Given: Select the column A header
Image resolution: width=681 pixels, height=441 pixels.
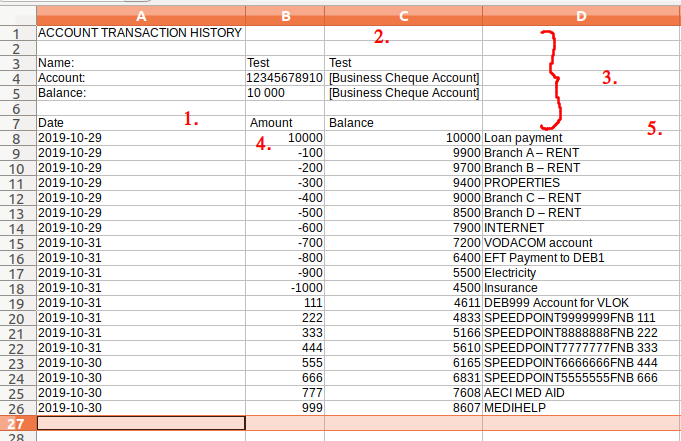Looking at the screenshot, I should coord(140,15).
